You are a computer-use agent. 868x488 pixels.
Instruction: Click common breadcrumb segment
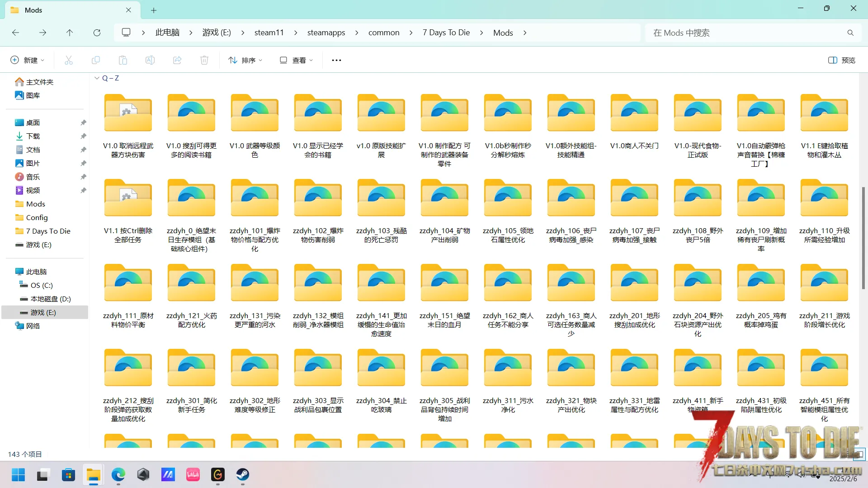(384, 33)
